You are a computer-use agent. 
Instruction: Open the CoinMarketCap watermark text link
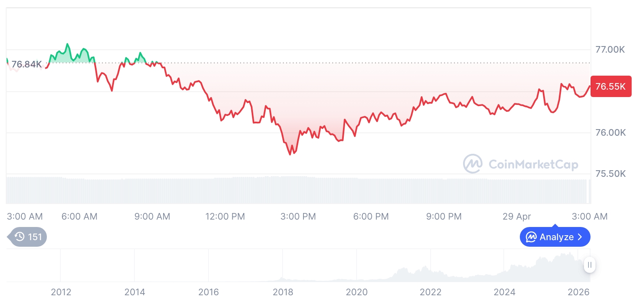[533, 164]
